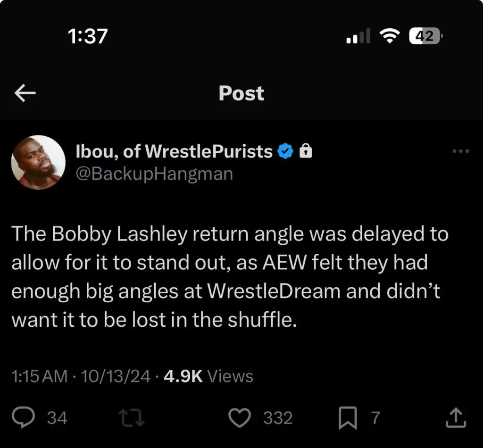Click the Post header title
Screen dimensions: 483x448
241,93
